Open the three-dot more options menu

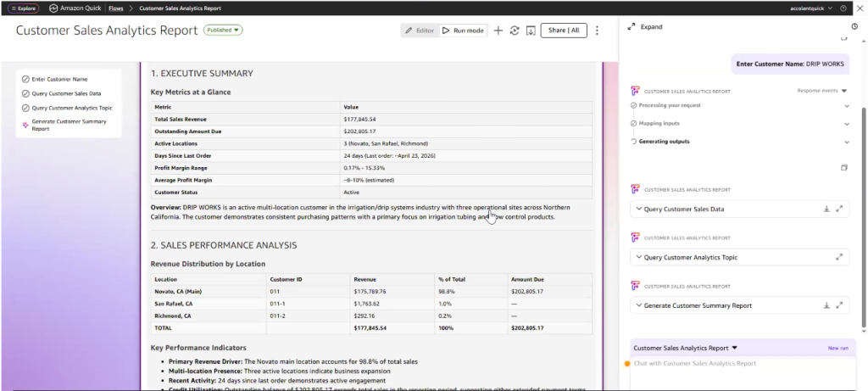[597, 31]
